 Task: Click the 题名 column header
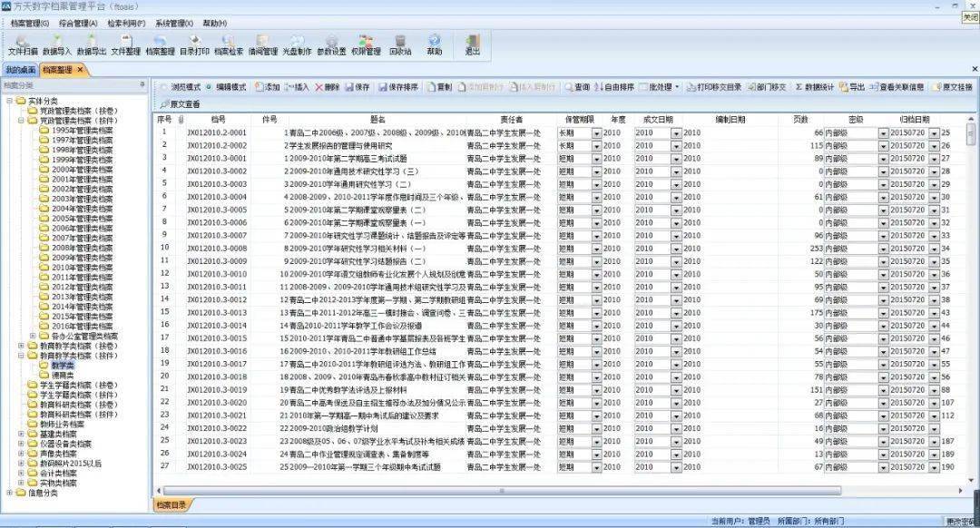click(377, 120)
